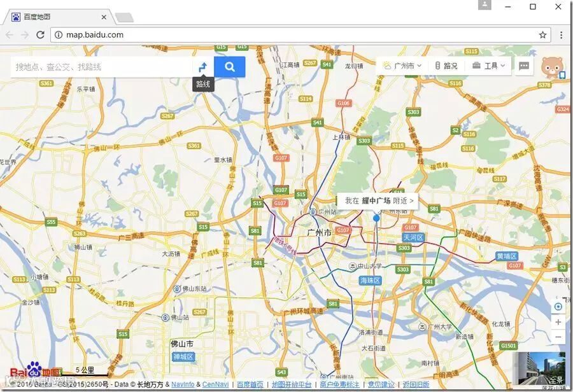Click the 洛浦街道 label

371,332
